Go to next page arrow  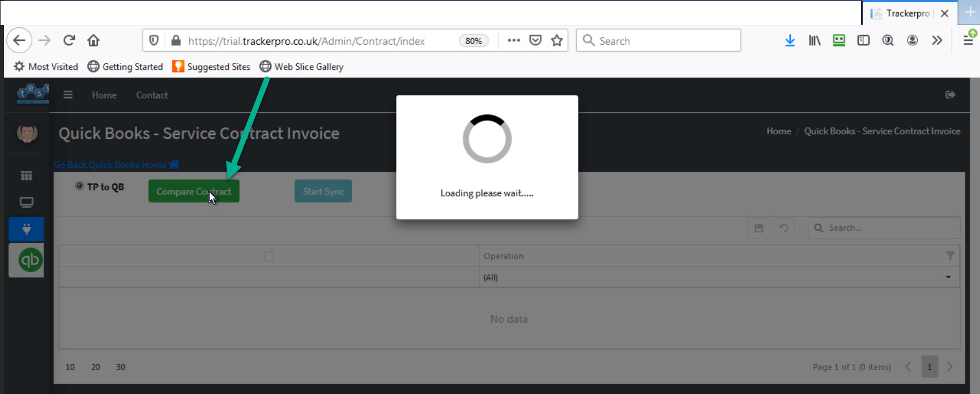click(x=950, y=367)
